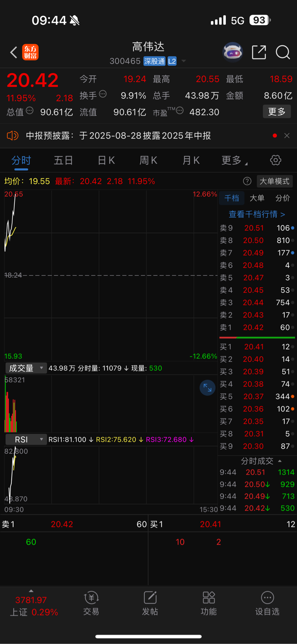Open 查看千档行情 link

coord(257,214)
